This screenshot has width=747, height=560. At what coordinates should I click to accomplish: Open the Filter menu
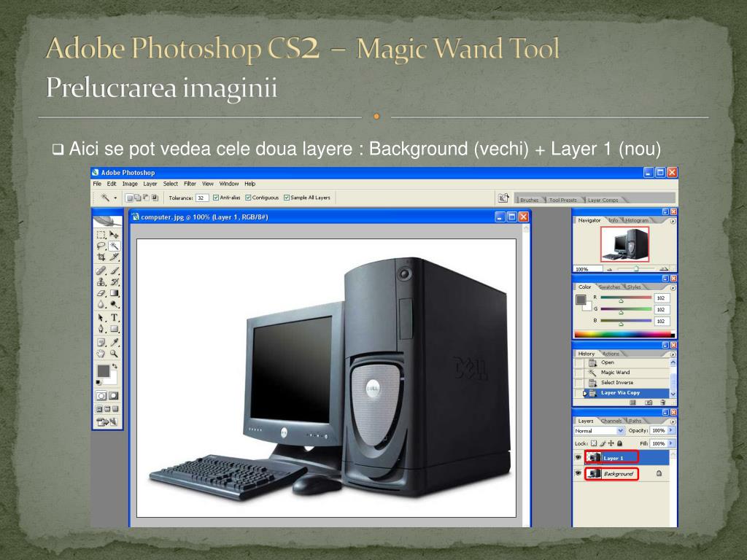pyautogui.click(x=190, y=184)
